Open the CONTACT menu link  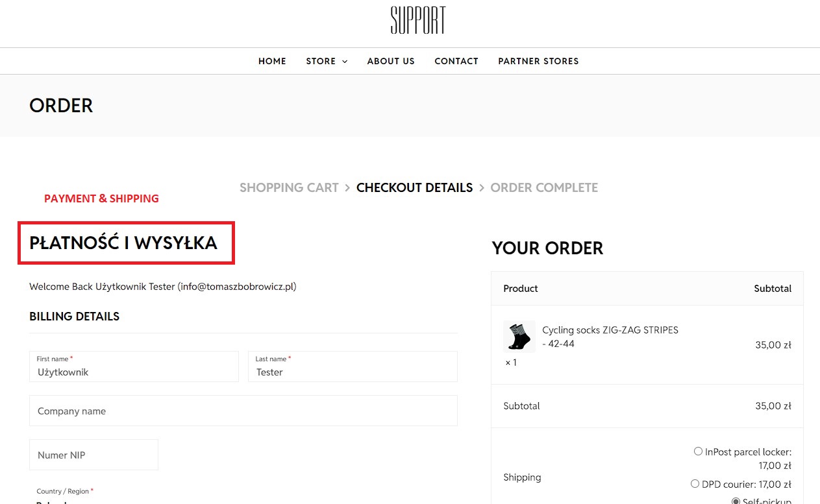point(456,61)
